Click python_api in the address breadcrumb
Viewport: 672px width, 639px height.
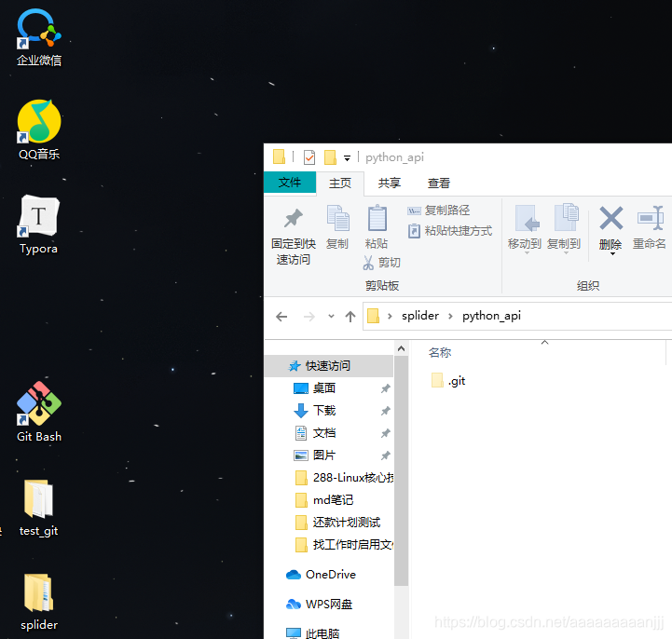click(x=491, y=316)
